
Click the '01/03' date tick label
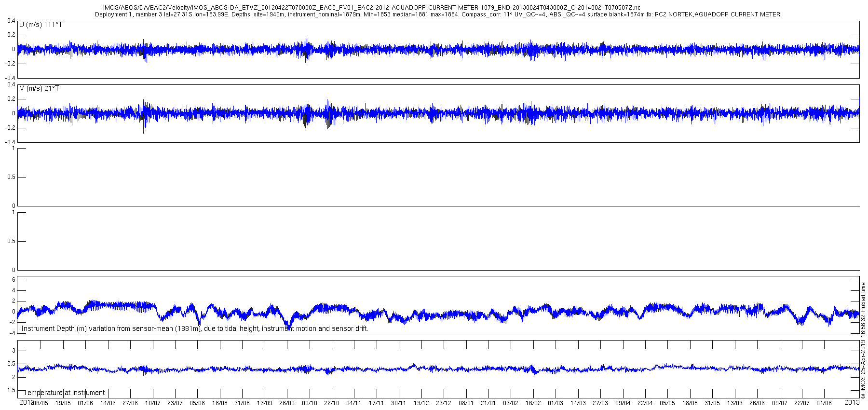coord(556,403)
